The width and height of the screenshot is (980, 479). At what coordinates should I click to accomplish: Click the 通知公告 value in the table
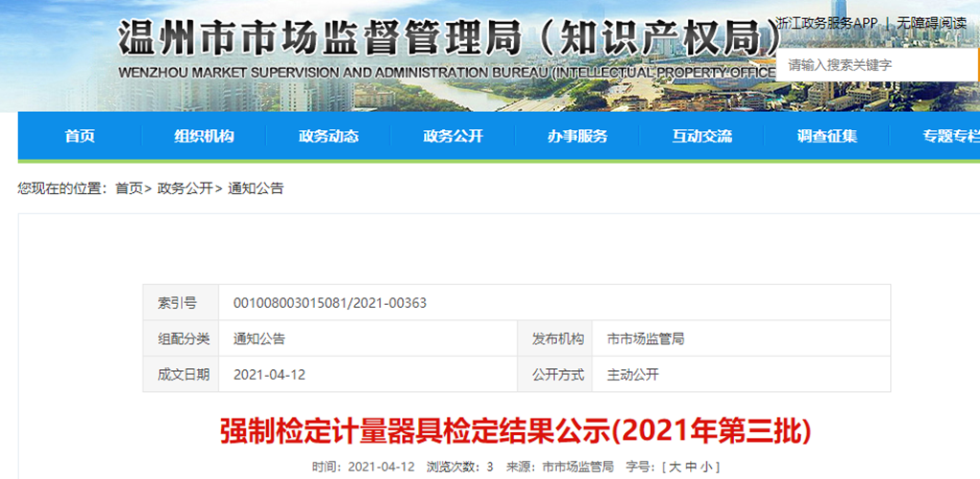tap(259, 339)
